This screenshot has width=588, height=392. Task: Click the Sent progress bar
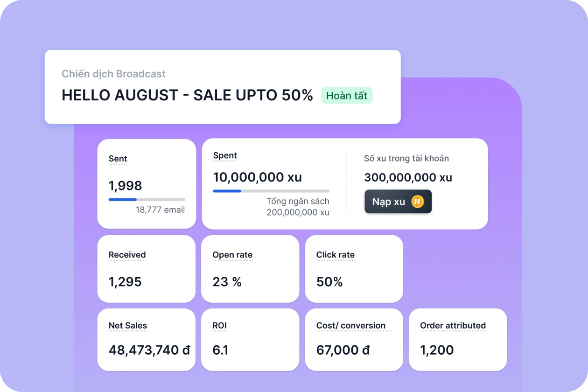click(147, 200)
